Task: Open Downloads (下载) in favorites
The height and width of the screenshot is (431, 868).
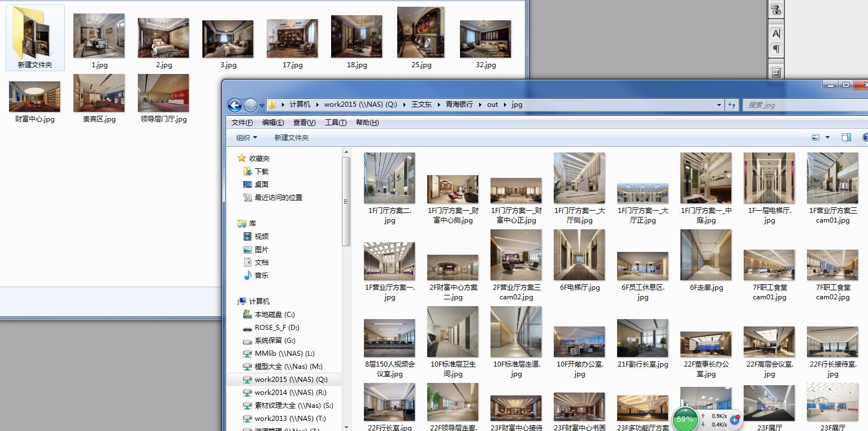Action: click(x=255, y=171)
